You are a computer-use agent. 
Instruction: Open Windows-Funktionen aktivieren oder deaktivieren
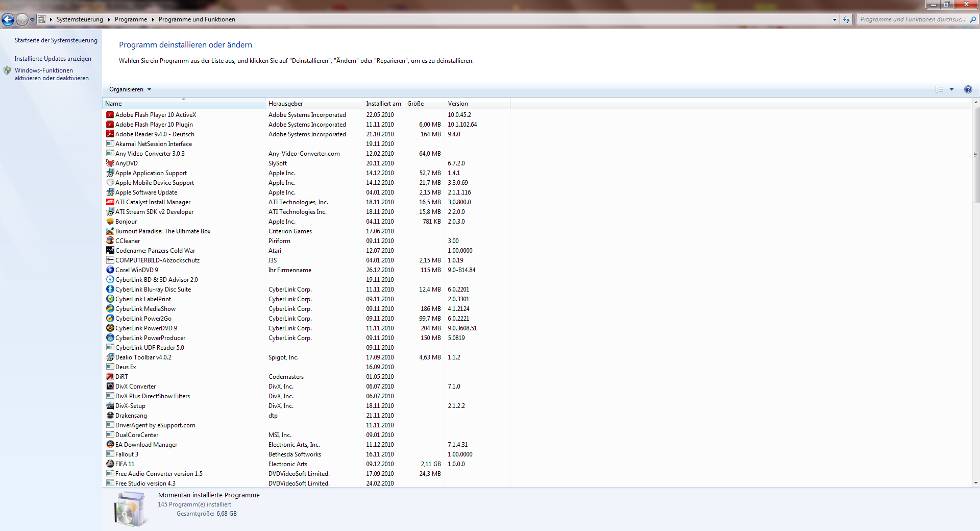coord(52,75)
